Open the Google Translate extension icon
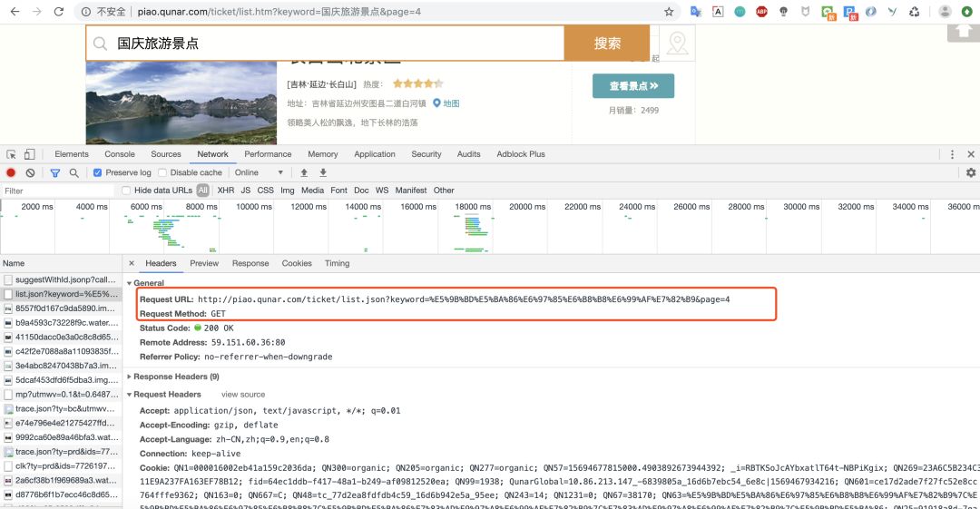Screen dimensions: 980x509 pyautogui.click(x=696, y=11)
